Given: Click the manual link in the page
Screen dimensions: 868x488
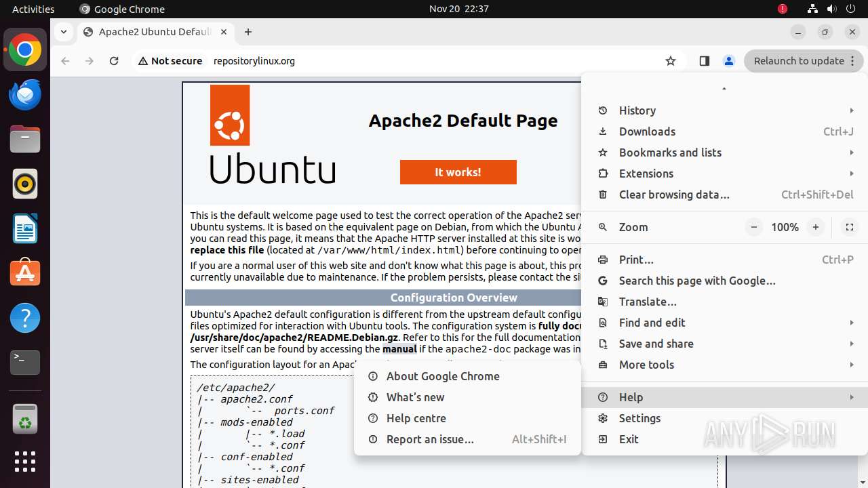Looking at the screenshot, I should click(399, 349).
